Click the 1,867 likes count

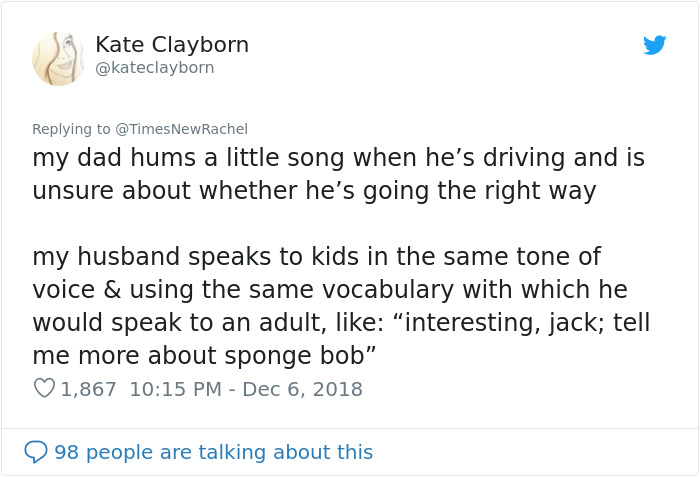point(88,389)
